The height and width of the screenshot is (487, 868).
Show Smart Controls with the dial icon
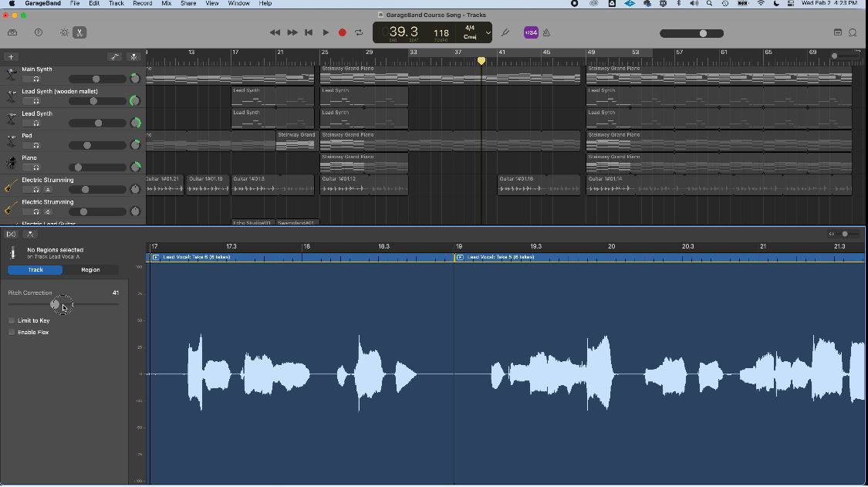click(x=64, y=32)
